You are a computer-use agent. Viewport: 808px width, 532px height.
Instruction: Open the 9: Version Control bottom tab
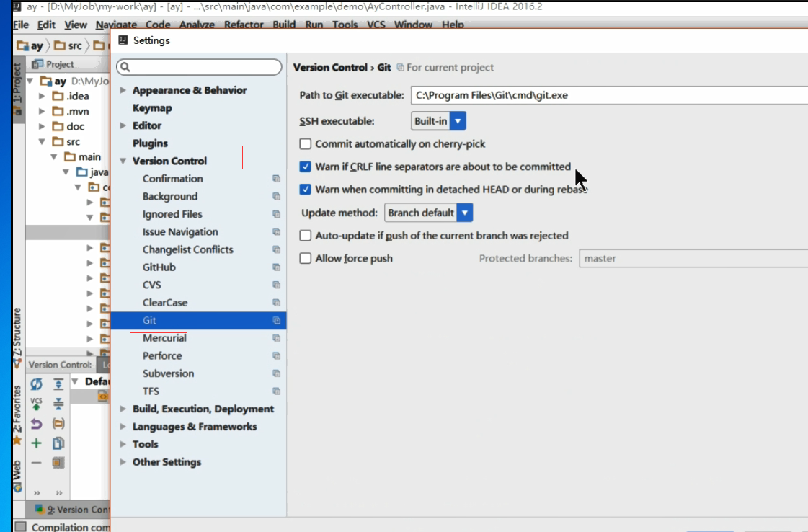coord(71,510)
